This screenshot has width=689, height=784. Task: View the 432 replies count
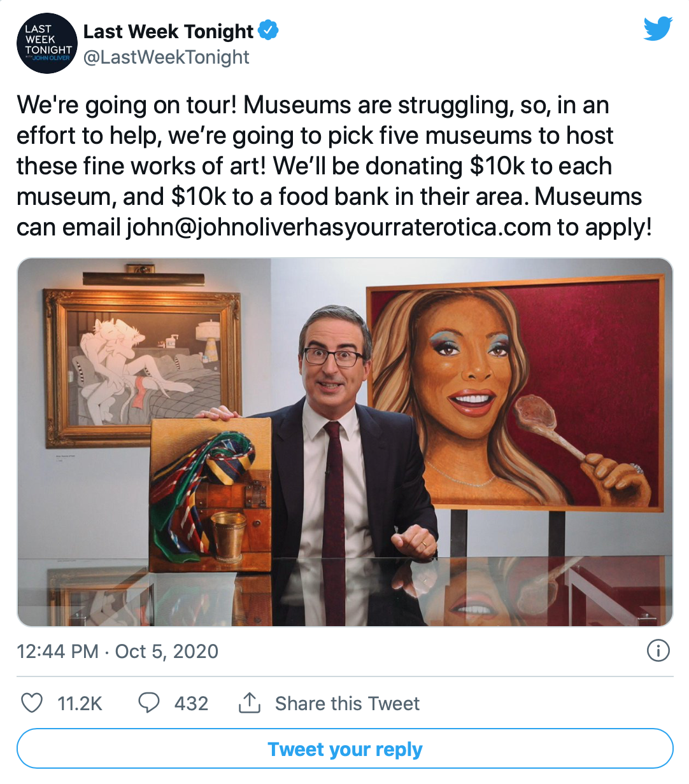click(x=191, y=703)
